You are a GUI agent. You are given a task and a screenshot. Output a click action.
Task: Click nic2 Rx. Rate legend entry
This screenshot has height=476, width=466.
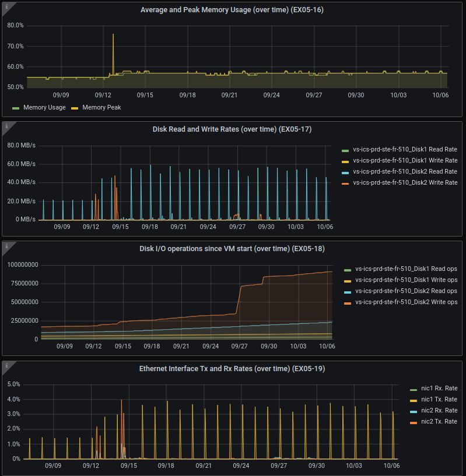click(x=439, y=411)
